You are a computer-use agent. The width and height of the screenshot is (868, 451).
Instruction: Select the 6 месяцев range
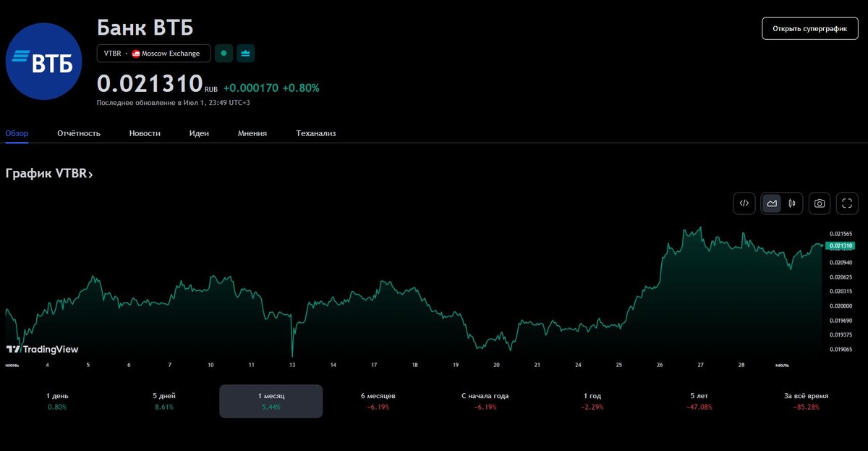378,401
